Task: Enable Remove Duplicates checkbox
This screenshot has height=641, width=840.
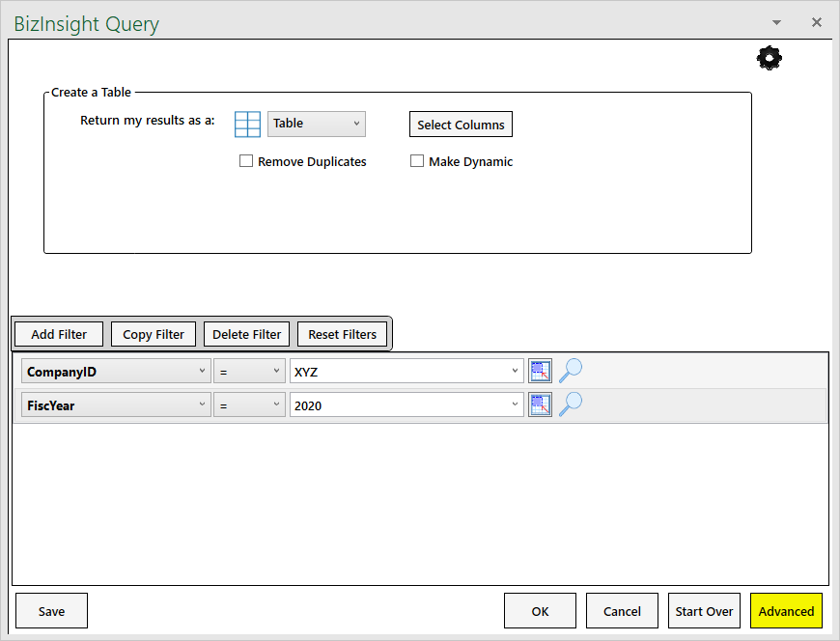Action: click(246, 160)
